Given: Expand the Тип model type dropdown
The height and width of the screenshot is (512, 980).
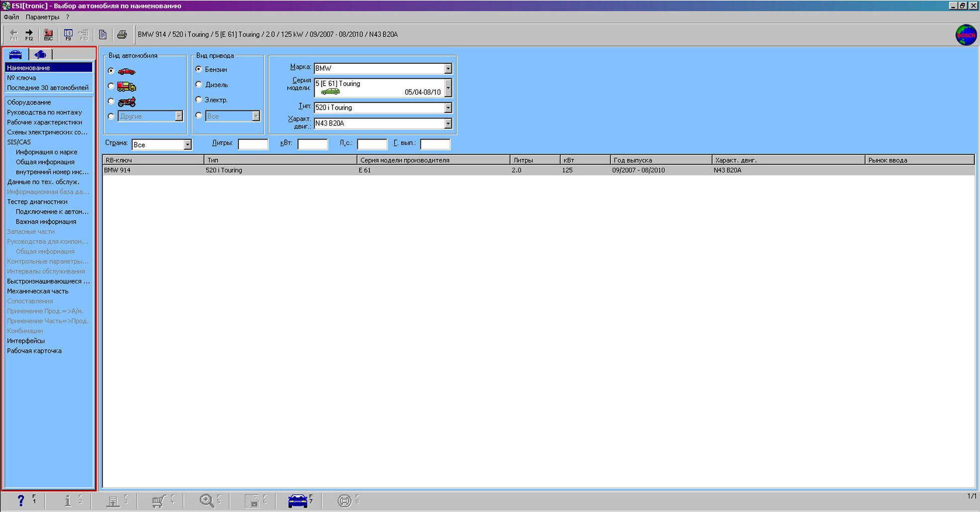Looking at the screenshot, I should 448,108.
